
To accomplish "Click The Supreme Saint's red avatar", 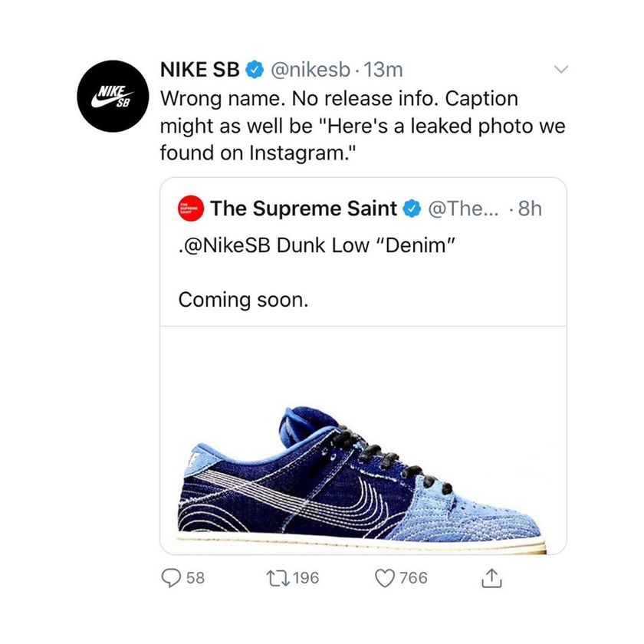I will pos(189,209).
